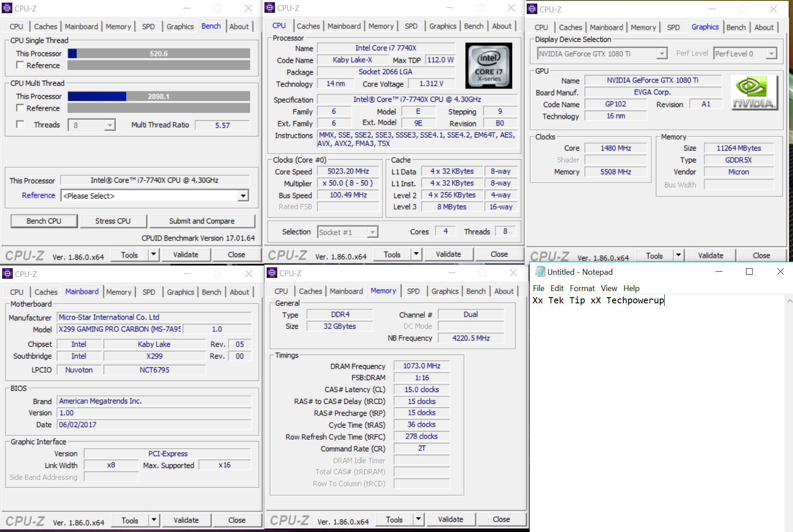Click Validate in the Mainboard window
This screenshot has width=793, height=532.
[186, 520]
